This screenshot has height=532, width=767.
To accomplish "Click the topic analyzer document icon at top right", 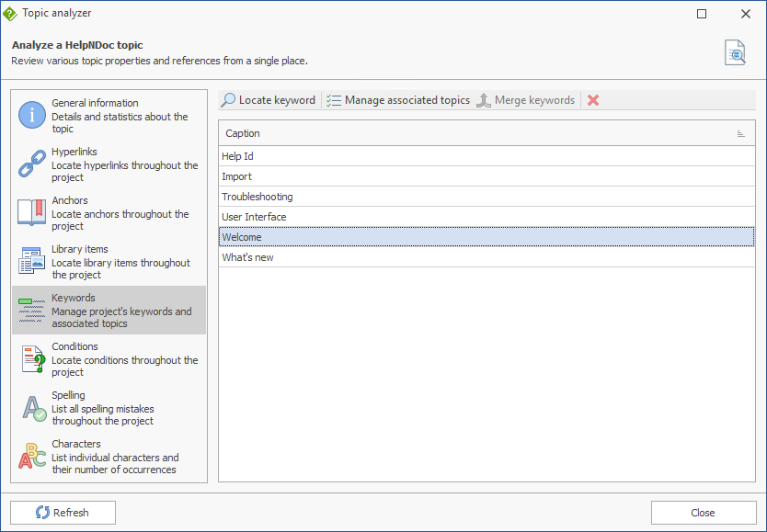I will coord(735,52).
